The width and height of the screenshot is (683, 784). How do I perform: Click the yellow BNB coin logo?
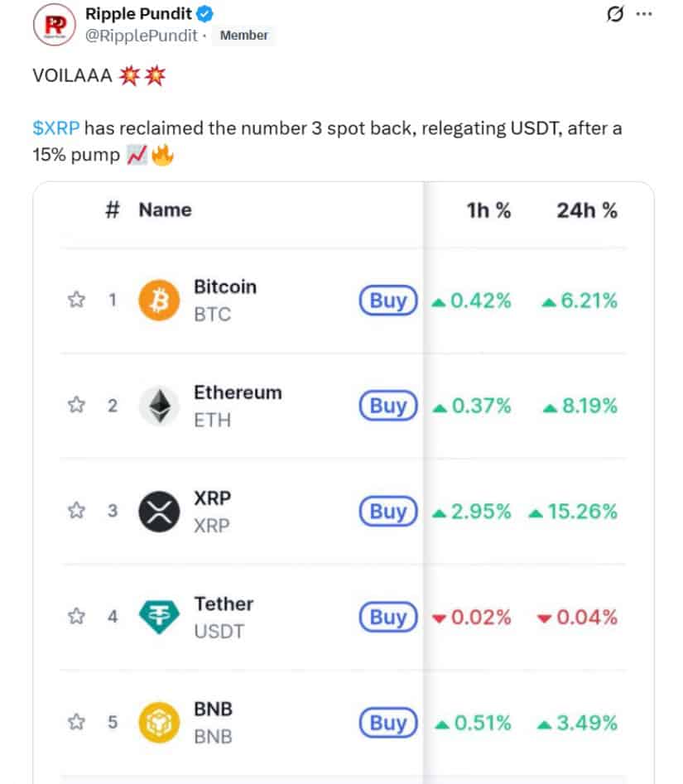(159, 723)
